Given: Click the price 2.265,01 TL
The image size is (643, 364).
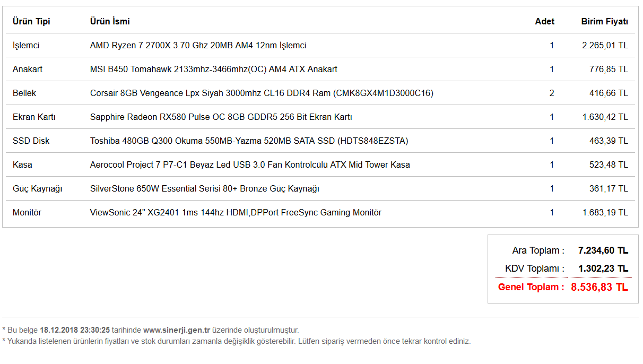Looking at the screenshot, I should tap(605, 46).
